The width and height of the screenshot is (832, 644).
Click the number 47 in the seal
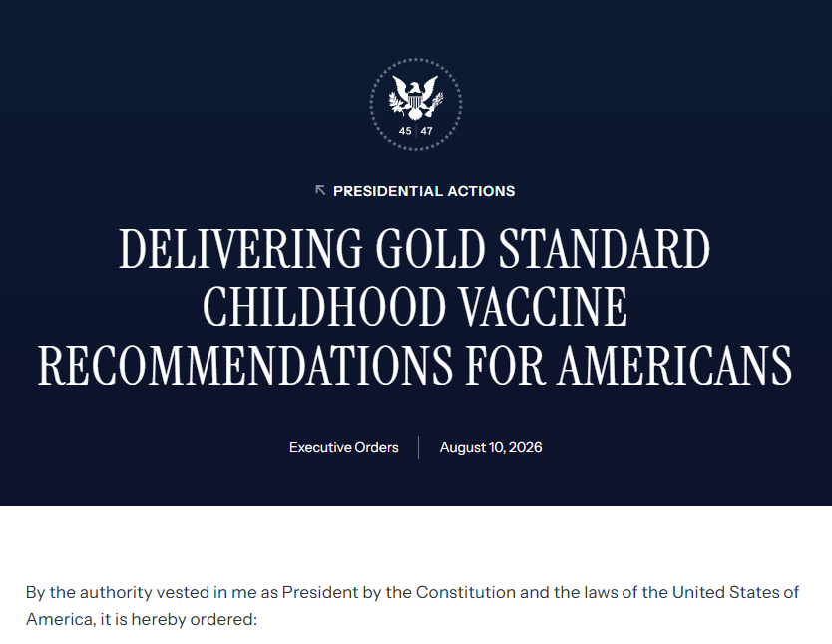(427, 131)
